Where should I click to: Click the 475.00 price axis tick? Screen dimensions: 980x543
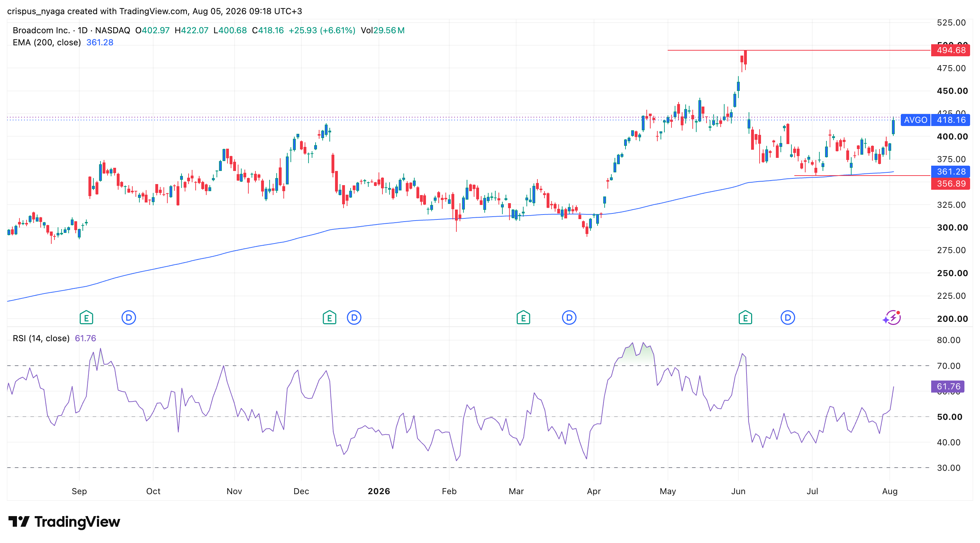pyautogui.click(x=951, y=68)
